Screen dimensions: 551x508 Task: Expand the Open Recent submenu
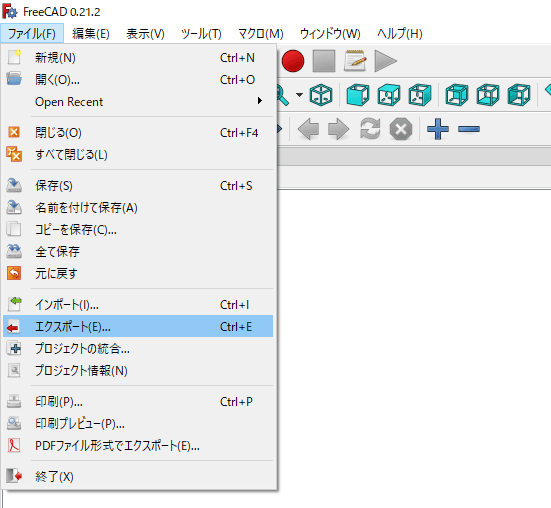138,102
